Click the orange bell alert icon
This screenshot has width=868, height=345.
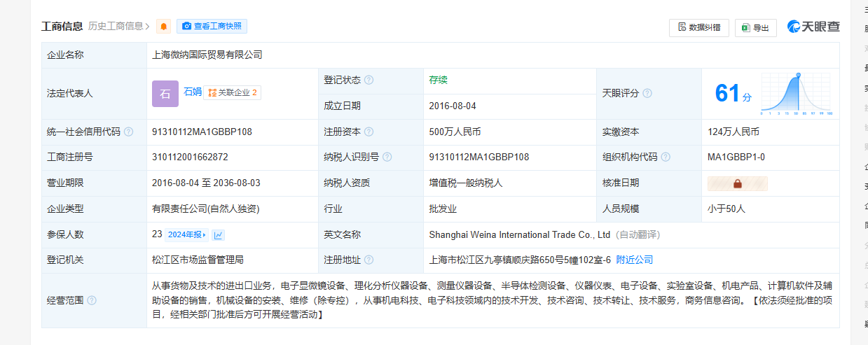pos(164,27)
